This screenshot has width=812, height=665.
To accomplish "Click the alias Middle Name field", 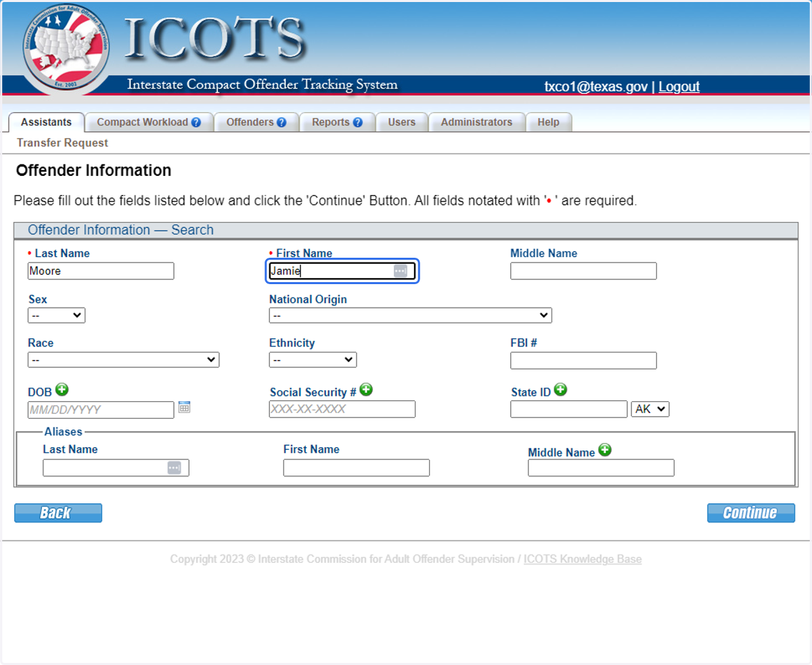I will 601,467.
